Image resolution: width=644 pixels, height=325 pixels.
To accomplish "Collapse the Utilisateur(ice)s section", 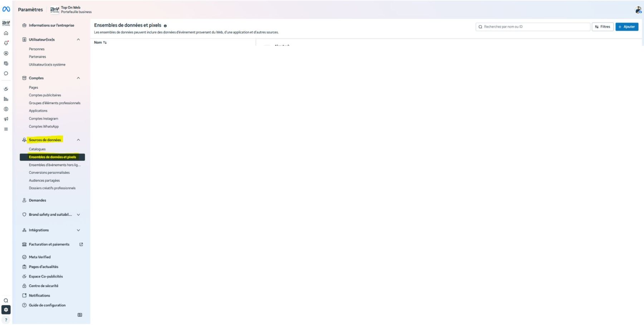I will click(78, 40).
